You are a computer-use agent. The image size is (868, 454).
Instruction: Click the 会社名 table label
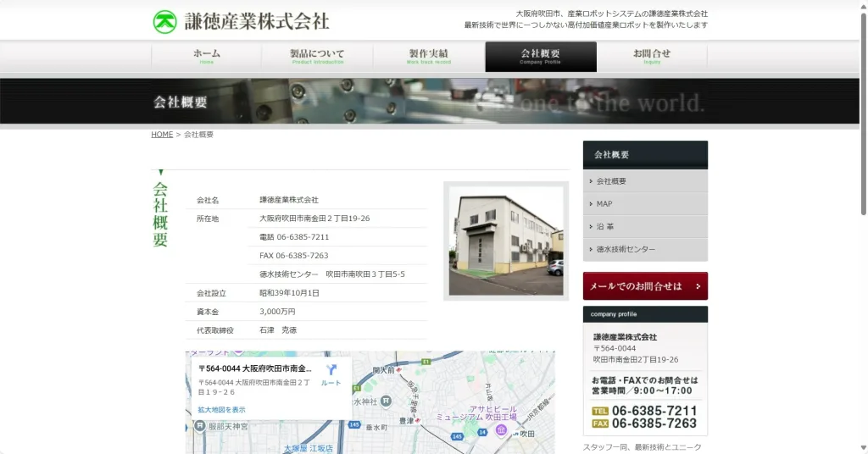208,200
